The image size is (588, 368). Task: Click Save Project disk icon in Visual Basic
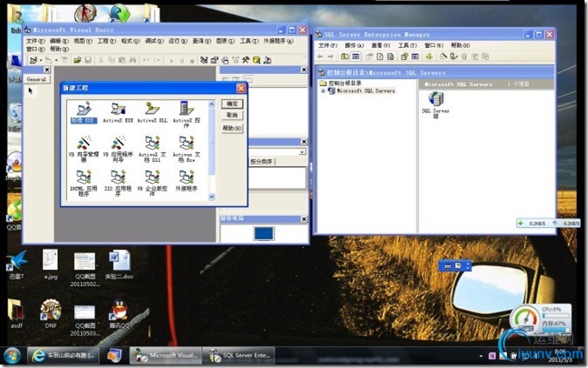pyautogui.click(x=88, y=60)
